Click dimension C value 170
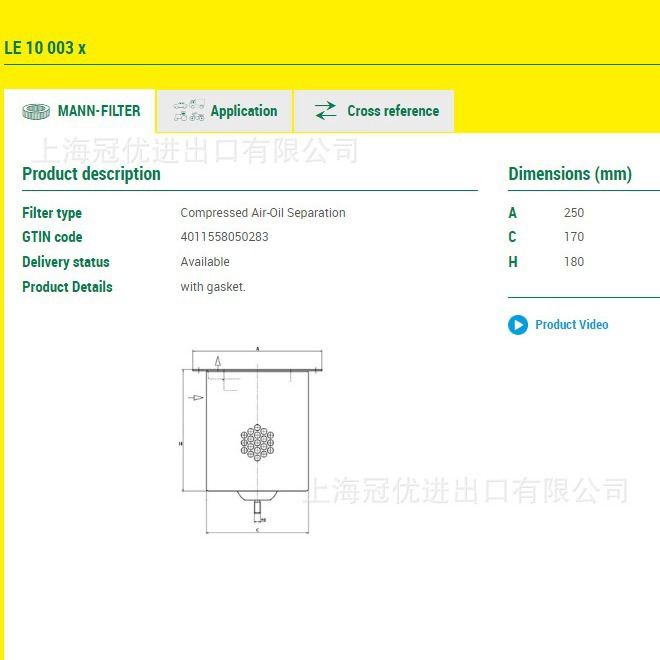Viewport: 660px width, 660px height. 574,237
